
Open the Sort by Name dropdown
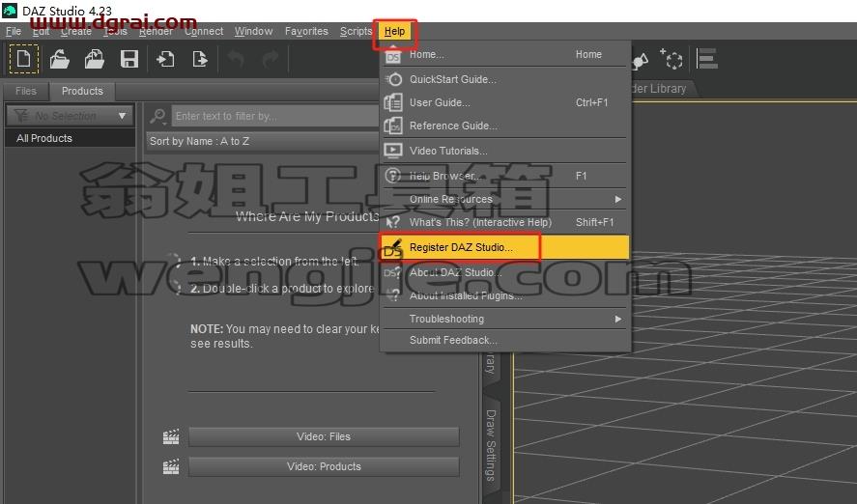(263, 141)
